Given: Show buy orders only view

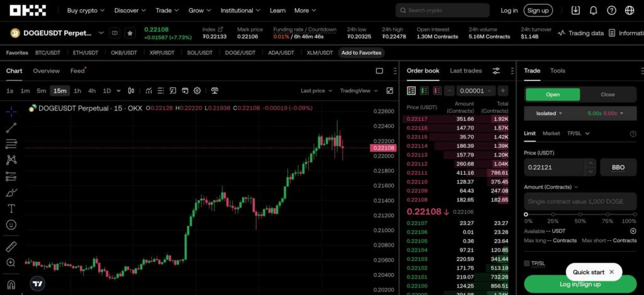Looking at the screenshot, I should click(425, 91).
